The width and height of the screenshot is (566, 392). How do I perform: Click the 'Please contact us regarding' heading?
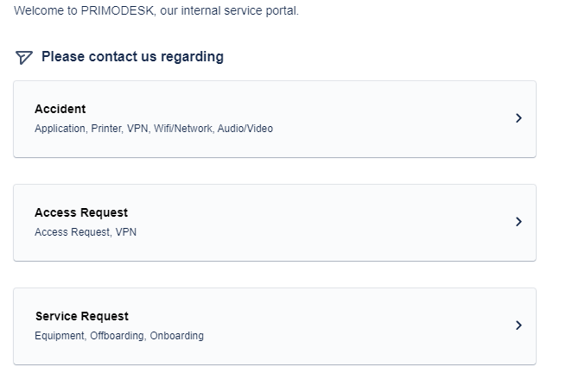132,57
